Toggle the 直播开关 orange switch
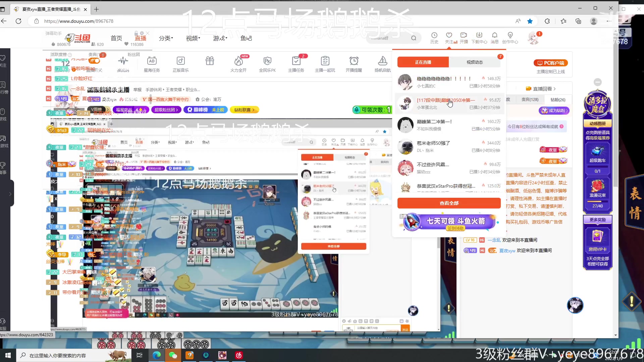Screen dimensions: 644x362 point(94,61)
